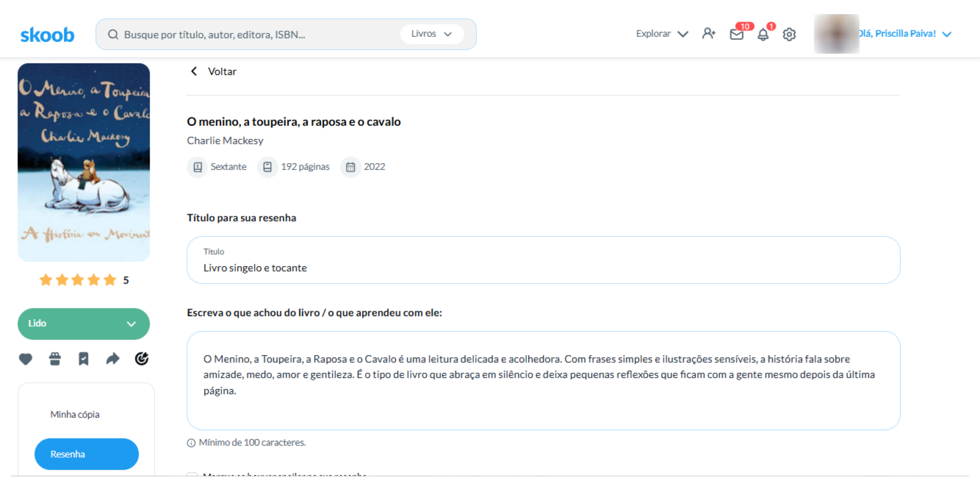Open the Lido reading status dropdown
This screenshot has width=980, height=491.
coord(84,324)
